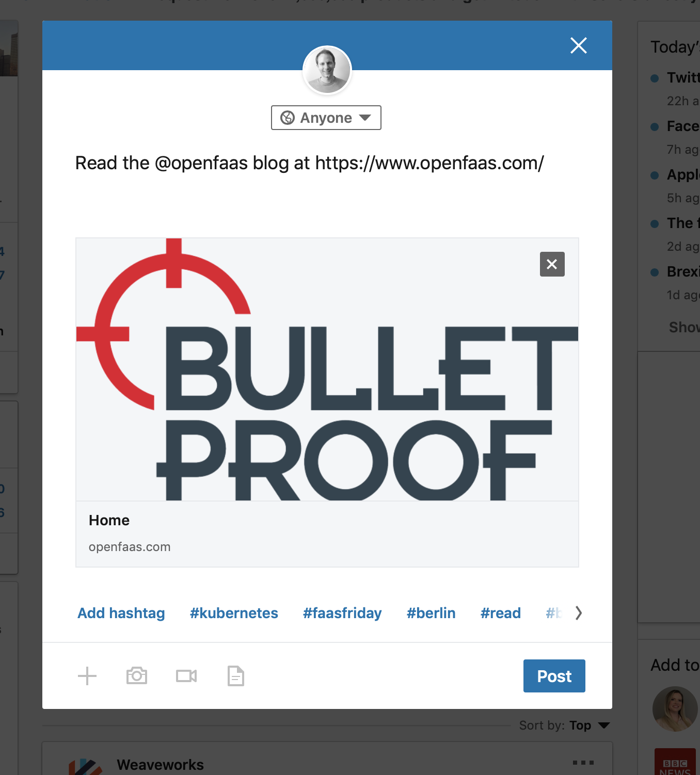Close the share post dialog
This screenshot has height=775, width=700.
[579, 45]
